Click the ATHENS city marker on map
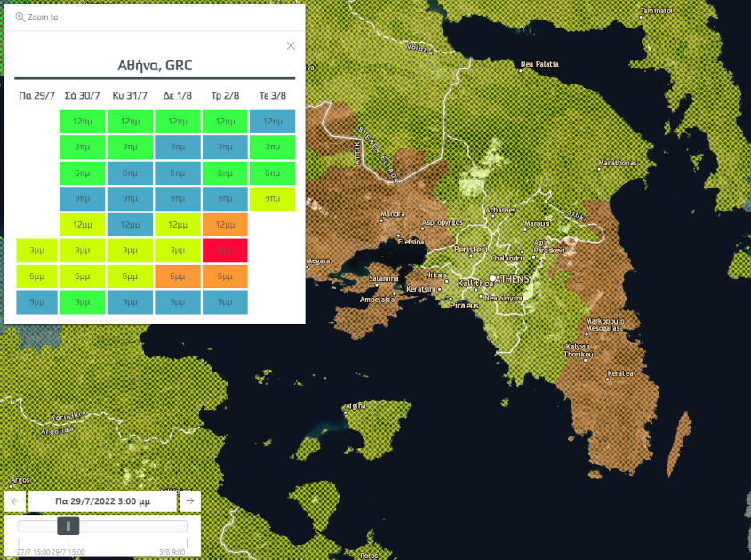751x560 pixels. [492, 278]
